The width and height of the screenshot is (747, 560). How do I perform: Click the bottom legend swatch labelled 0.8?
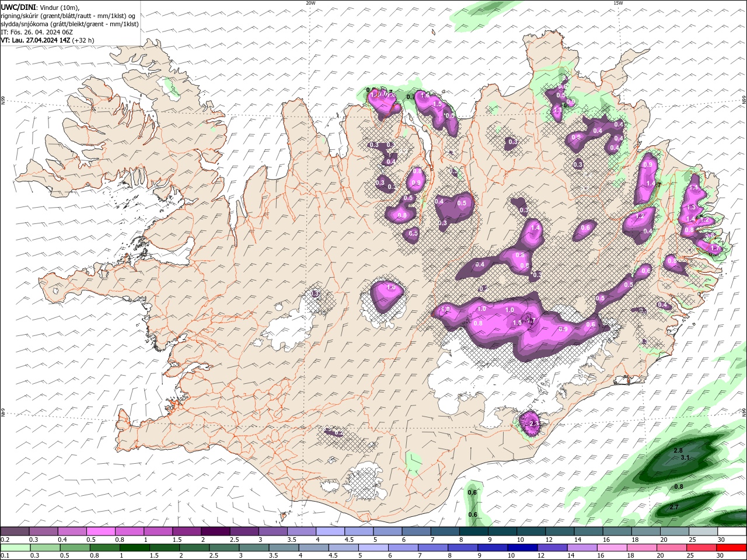coord(104,548)
